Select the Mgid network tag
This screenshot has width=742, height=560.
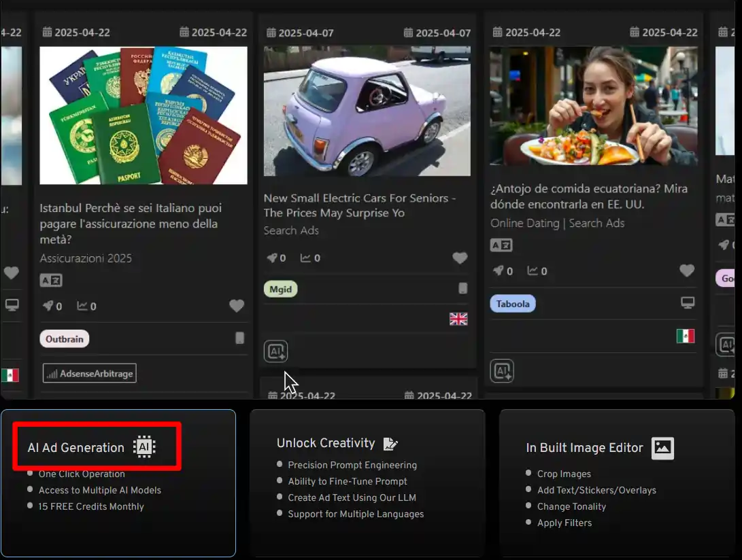click(281, 289)
